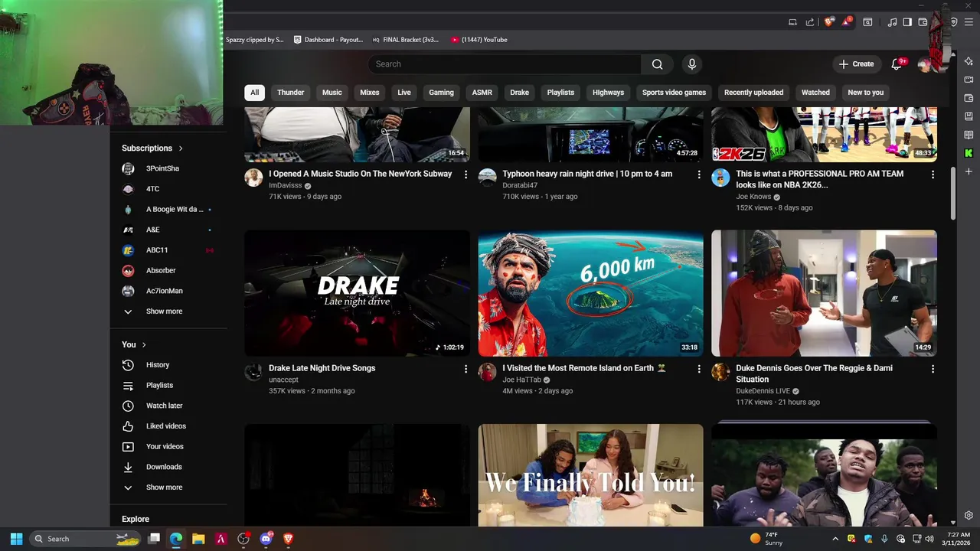Open the 4TC subscription
This screenshot has width=980, height=551.
[168, 189]
